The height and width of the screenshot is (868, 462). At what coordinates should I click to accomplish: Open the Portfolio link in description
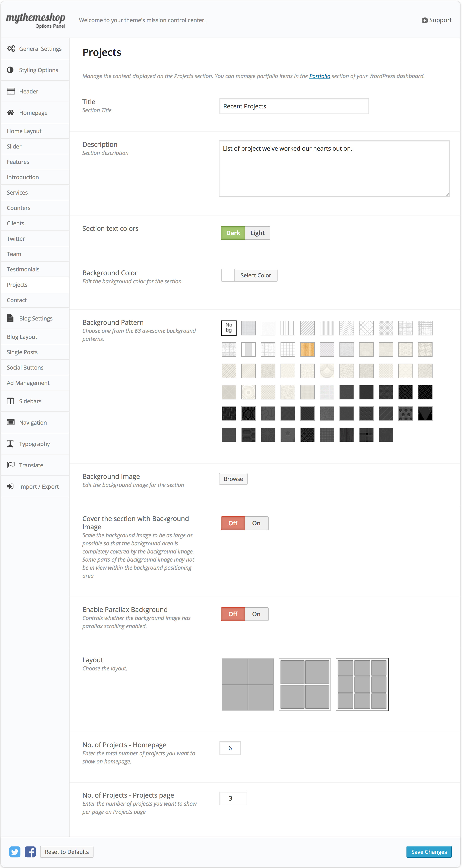pyautogui.click(x=319, y=76)
